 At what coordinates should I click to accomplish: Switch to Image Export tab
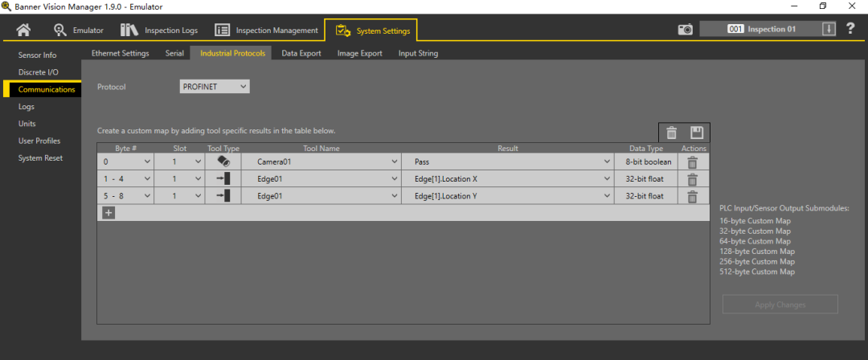click(360, 54)
